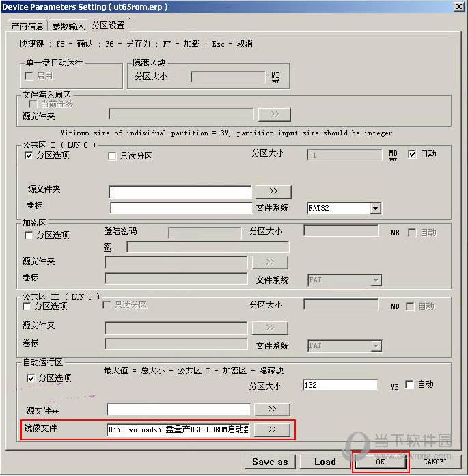This screenshot has width=468, height=476.
Task: Click the 隐藏区块 分区大小 field
Action: (228, 77)
